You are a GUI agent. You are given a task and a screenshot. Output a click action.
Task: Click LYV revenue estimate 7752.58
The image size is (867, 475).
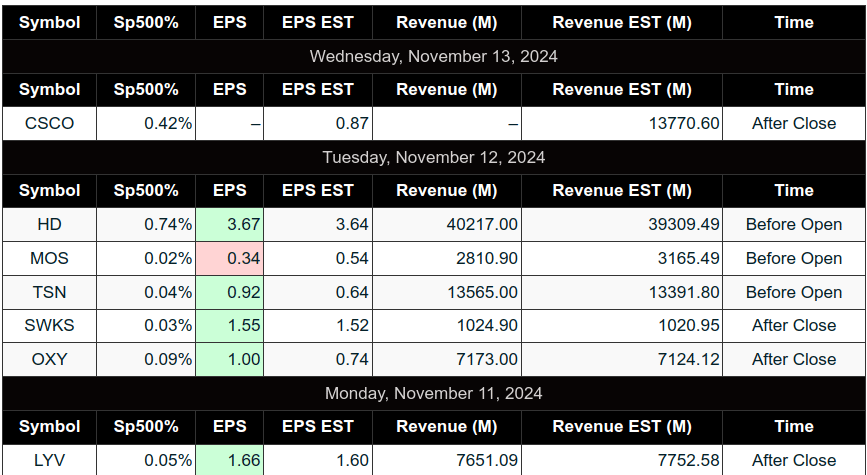click(x=689, y=460)
